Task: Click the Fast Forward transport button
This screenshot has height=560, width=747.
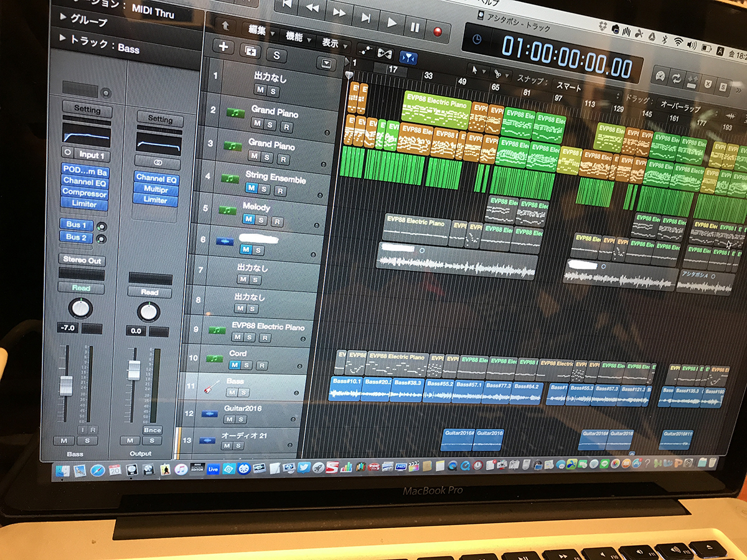Action: pyautogui.click(x=340, y=12)
